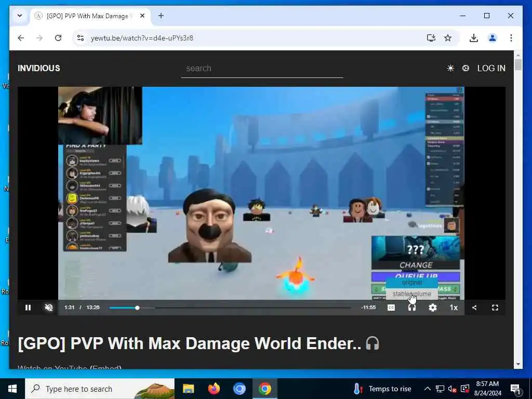Image resolution: width=532 pixels, height=399 pixels.
Task: Close the GPO PVP tab
Action: point(142,16)
